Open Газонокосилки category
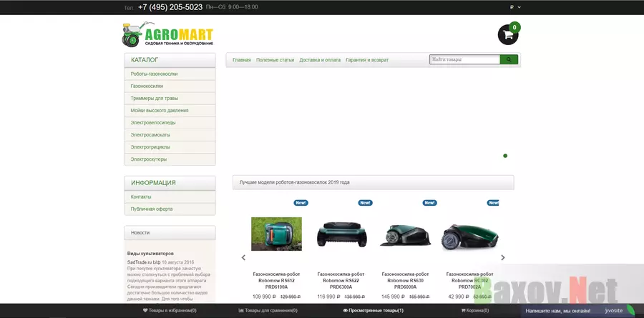Image resolution: width=644 pixels, height=318 pixels. click(170, 86)
